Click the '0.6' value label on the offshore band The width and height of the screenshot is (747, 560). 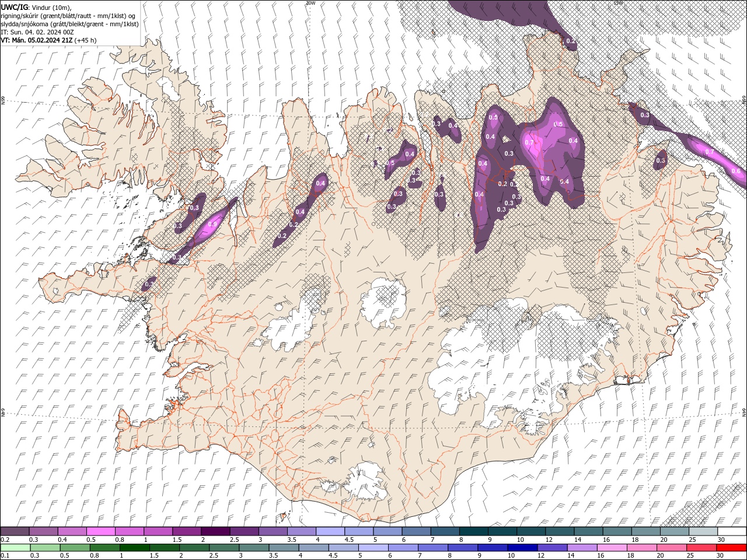pos(735,171)
